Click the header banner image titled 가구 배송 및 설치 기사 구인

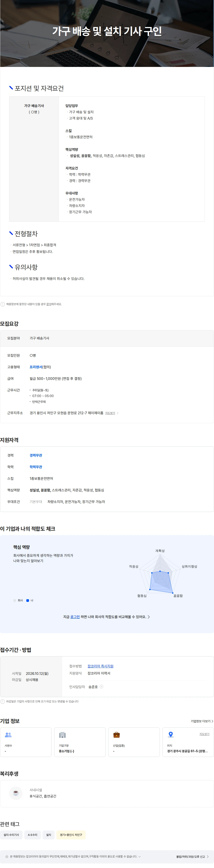coord(107,33)
